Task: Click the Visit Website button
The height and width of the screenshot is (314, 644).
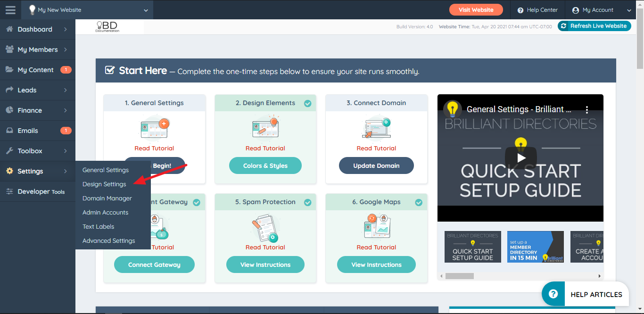Action: pos(476,9)
